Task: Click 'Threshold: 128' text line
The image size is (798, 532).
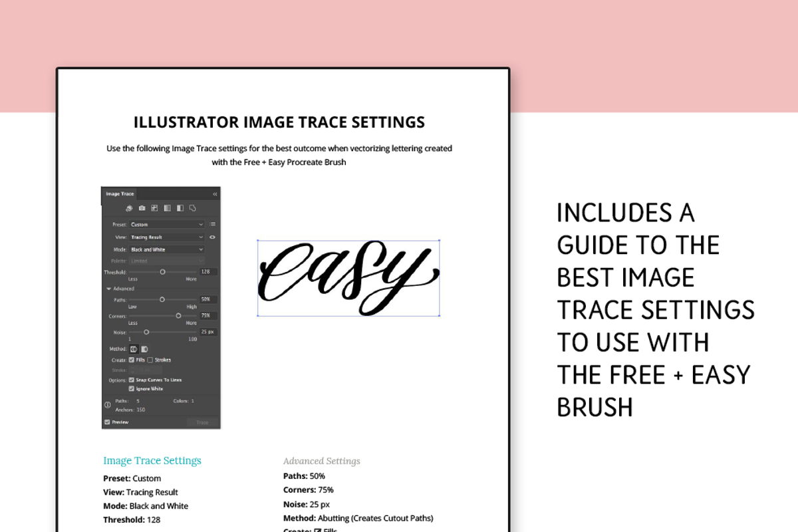Action: coord(132,520)
